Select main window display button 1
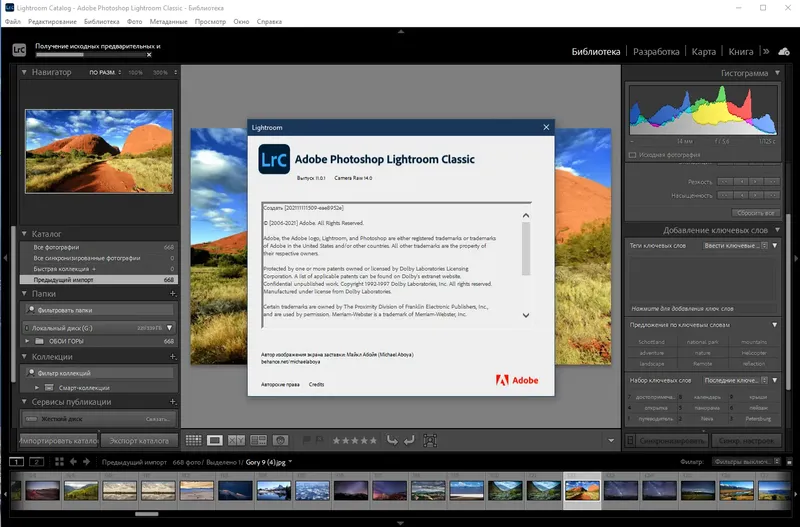800x527 pixels. [x=16, y=462]
